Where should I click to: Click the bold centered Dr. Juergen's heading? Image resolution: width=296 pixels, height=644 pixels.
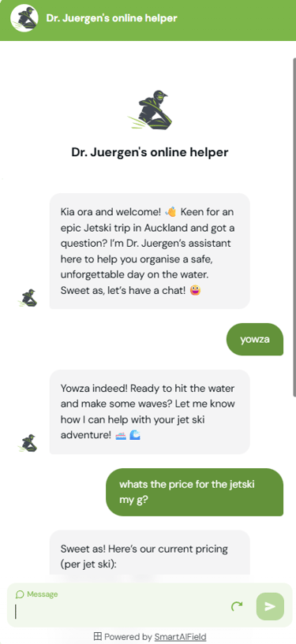click(150, 152)
